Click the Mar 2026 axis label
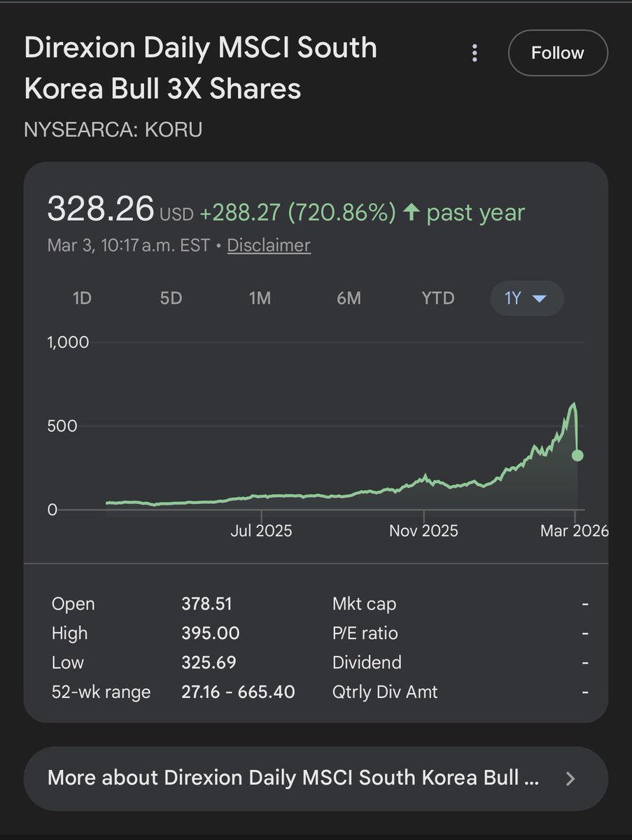This screenshot has height=840, width=632. coord(574,531)
